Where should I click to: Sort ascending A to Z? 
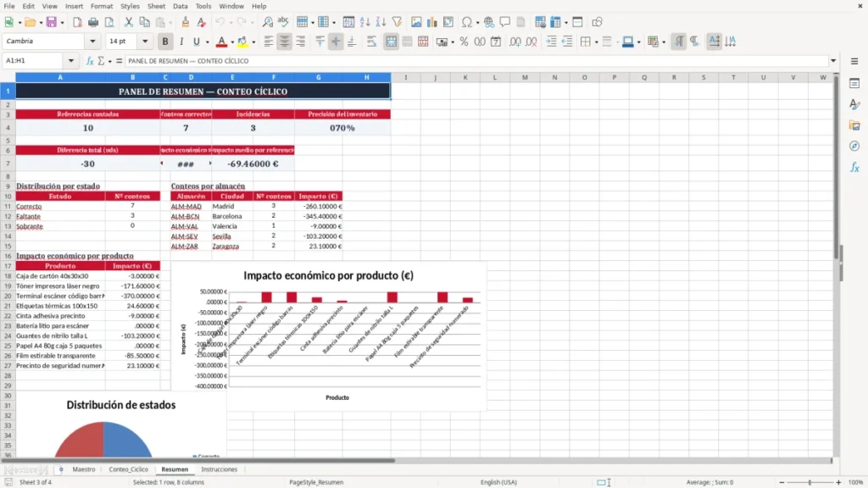tap(364, 22)
